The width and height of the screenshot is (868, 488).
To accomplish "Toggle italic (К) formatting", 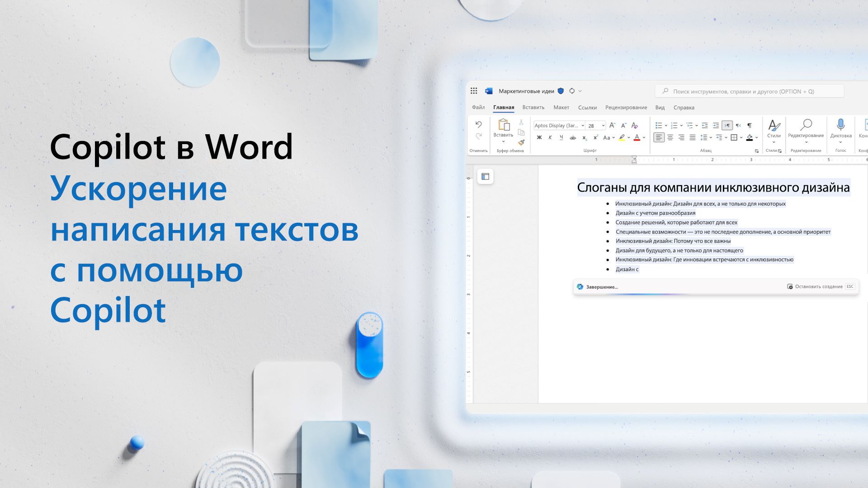I will coord(550,137).
